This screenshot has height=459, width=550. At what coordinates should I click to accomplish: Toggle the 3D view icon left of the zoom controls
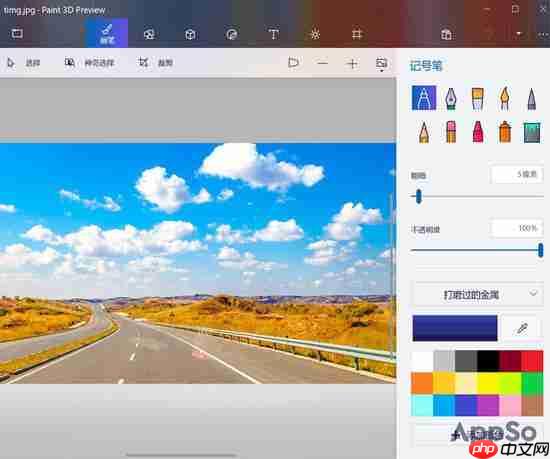[293, 63]
